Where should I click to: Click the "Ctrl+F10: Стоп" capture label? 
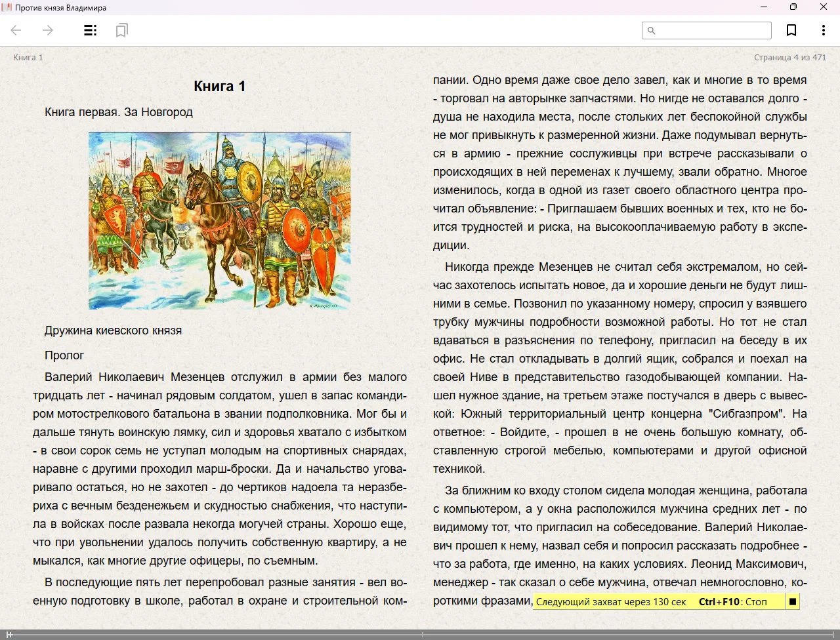(x=732, y=601)
